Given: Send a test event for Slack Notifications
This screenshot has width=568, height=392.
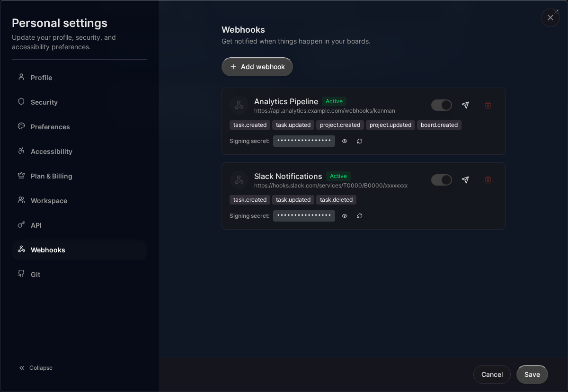Looking at the screenshot, I should point(465,180).
